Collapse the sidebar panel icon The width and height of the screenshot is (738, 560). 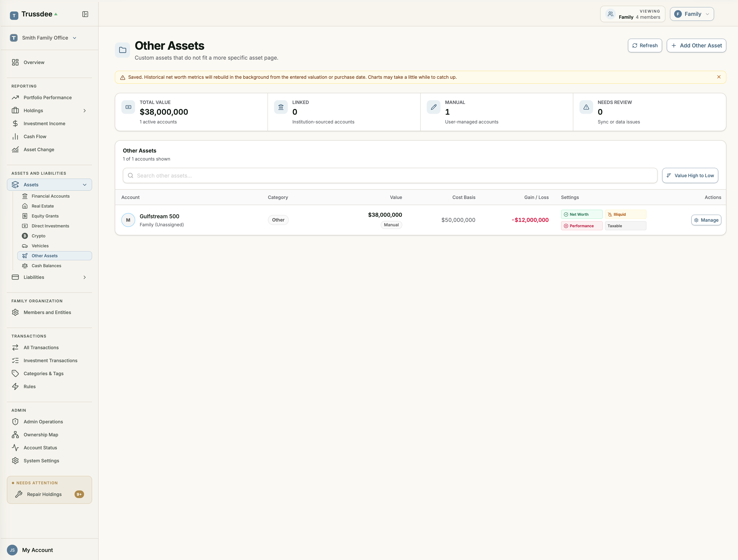(x=85, y=14)
